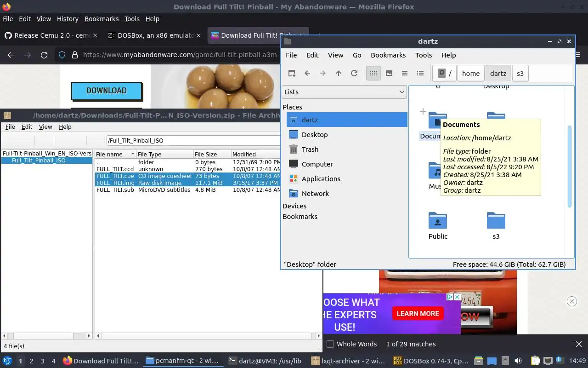
Task: Select FULL_TILT.ccd file row
Action: coord(187,169)
